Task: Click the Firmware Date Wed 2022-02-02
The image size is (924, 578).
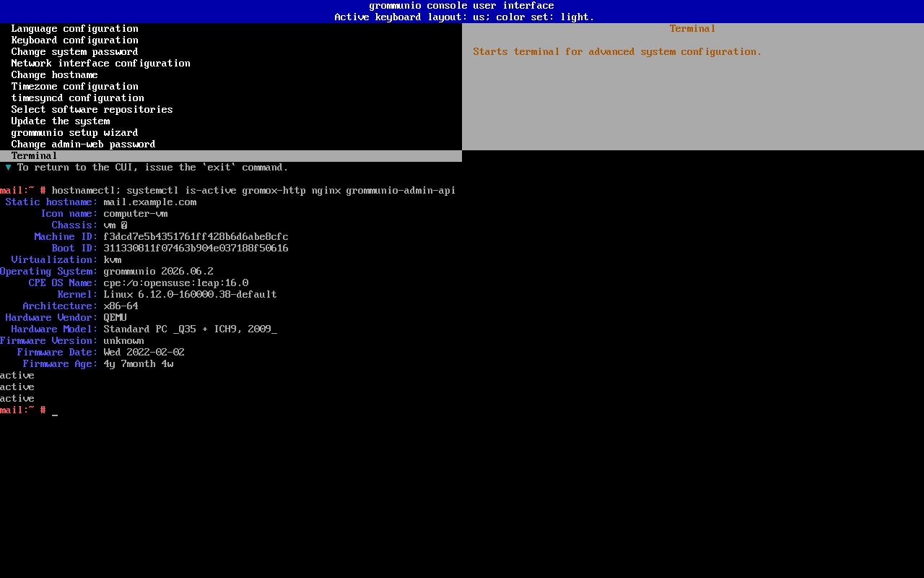Action: tap(144, 353)
